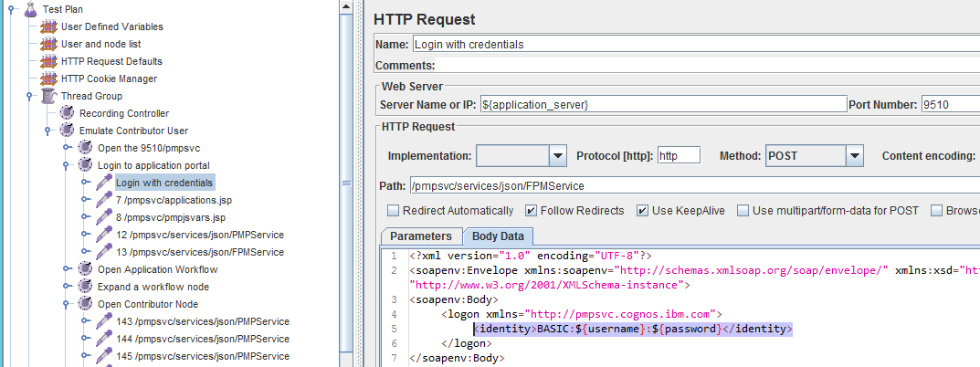Click the tree panel vertical scrollbar thumb

pos(345,183)
